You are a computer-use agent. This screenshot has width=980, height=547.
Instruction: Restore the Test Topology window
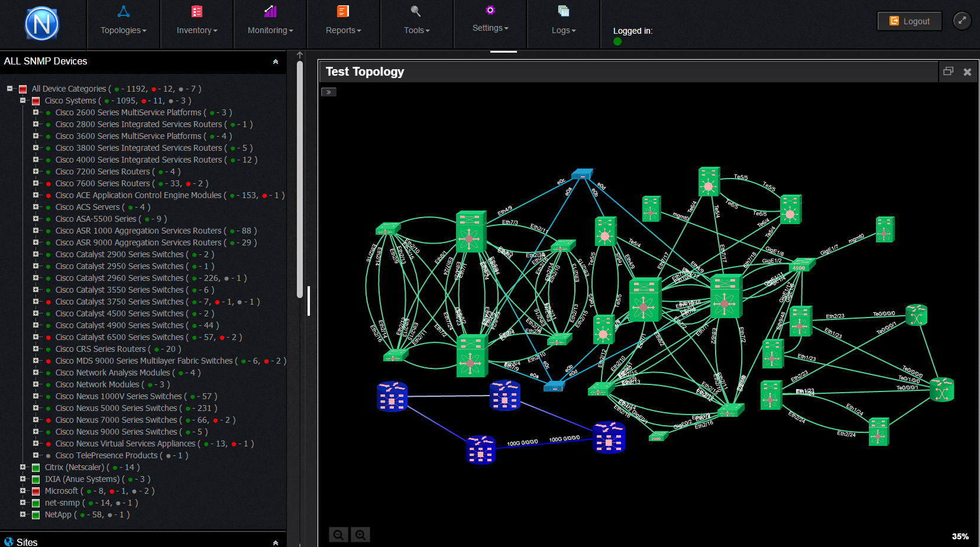(948, 72)
